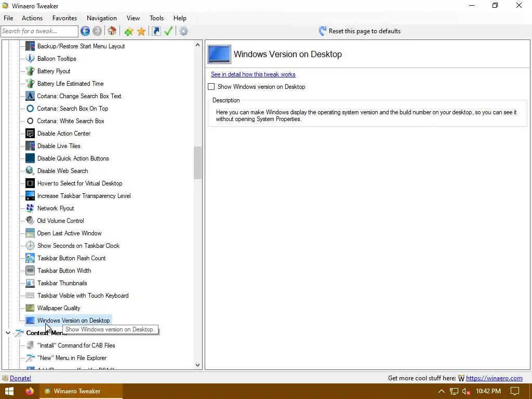Click the Wallpaper Quality icon
532x399 pixels.
pos(30,308)
